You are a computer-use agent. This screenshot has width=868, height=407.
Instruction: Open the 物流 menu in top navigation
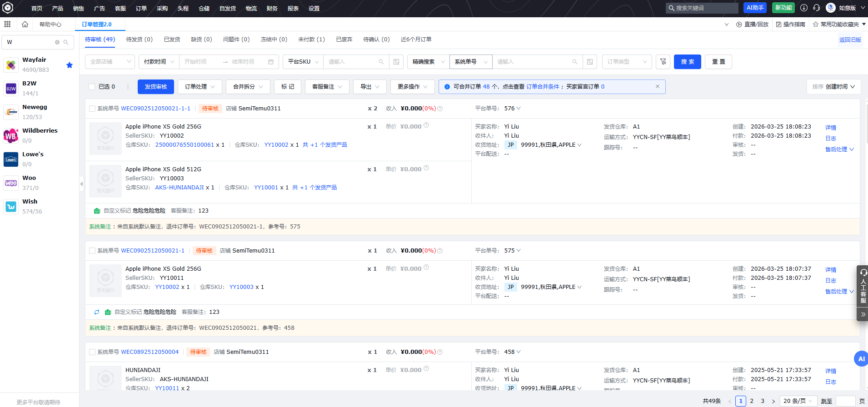(x=251, y=8)
